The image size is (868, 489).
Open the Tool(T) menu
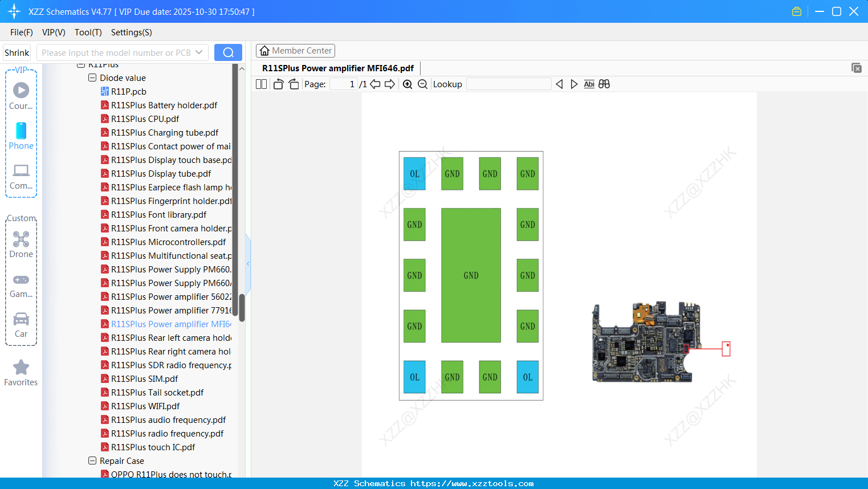coord(88,32)
